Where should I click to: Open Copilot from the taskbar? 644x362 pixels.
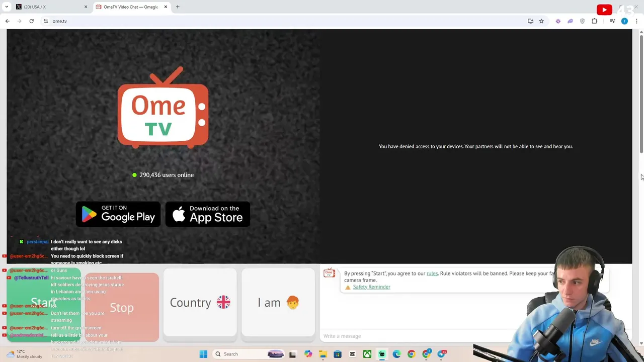click(308, 354)
